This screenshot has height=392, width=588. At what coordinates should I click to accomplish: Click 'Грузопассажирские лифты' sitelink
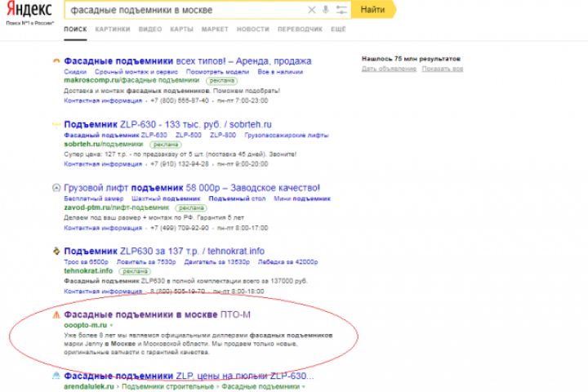287,135
